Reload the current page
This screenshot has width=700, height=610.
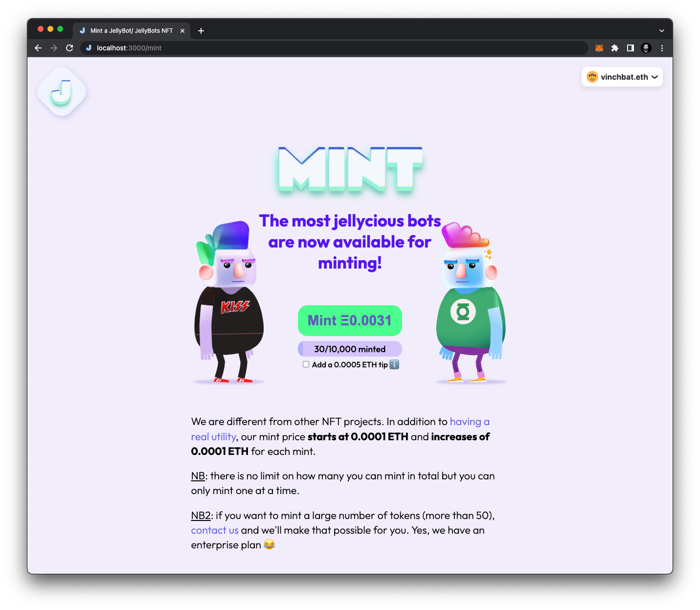pyautogui.click(x=69, y=48)
